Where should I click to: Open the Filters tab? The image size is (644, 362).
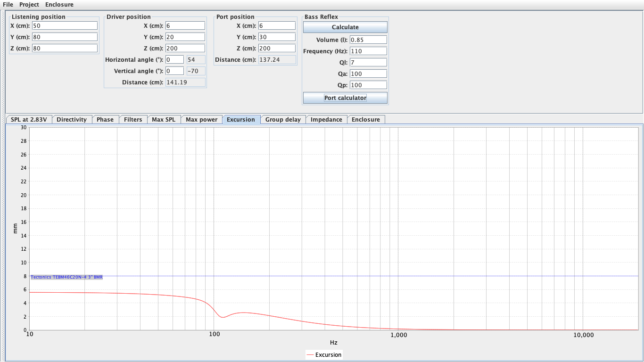click(133, 119)
